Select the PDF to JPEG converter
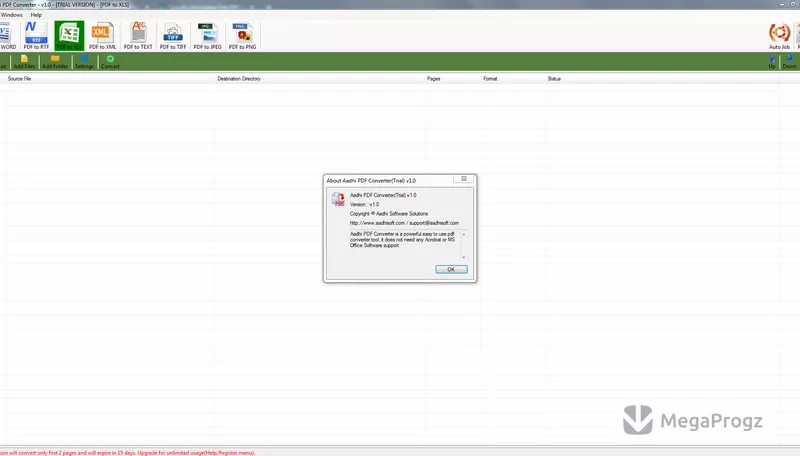The width and height of the screenshot is (800, 456). click(208, 36)
